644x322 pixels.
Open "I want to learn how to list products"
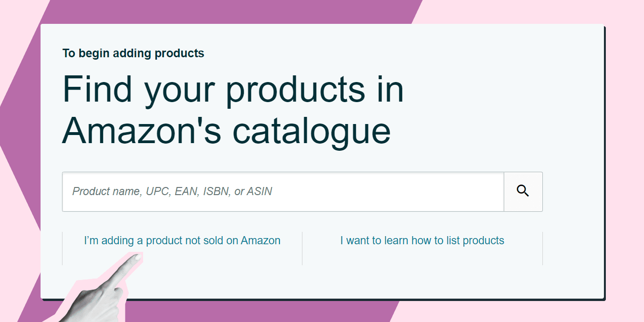(x=422, y=240)
